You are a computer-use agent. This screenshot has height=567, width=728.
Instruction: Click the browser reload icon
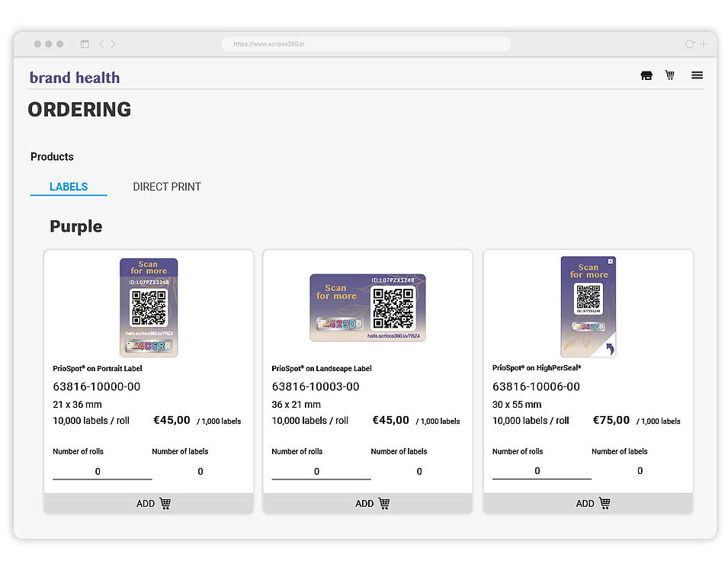(x=690, y=44)
